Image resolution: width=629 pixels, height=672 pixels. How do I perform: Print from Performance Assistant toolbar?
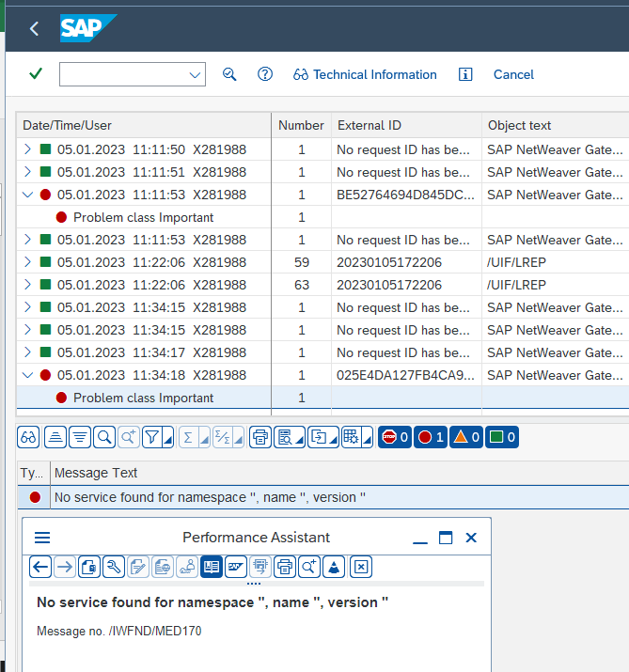click(285, 567)
